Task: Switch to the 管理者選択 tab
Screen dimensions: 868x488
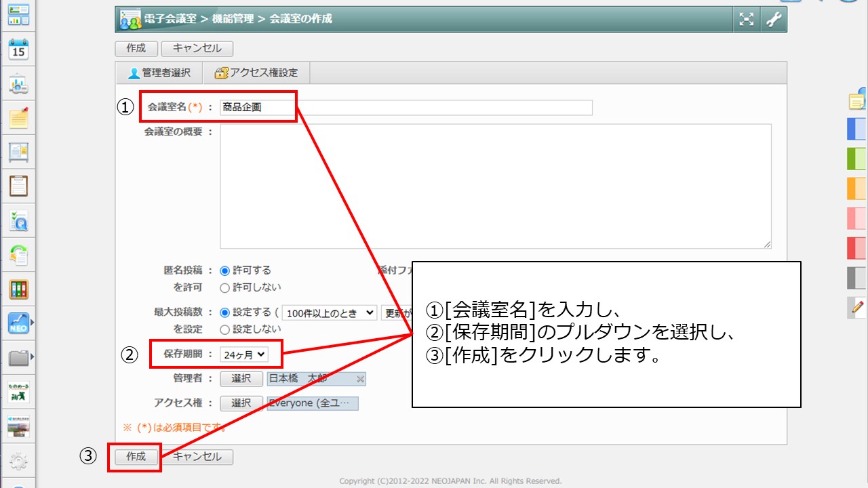Action: tap(159, 73)
